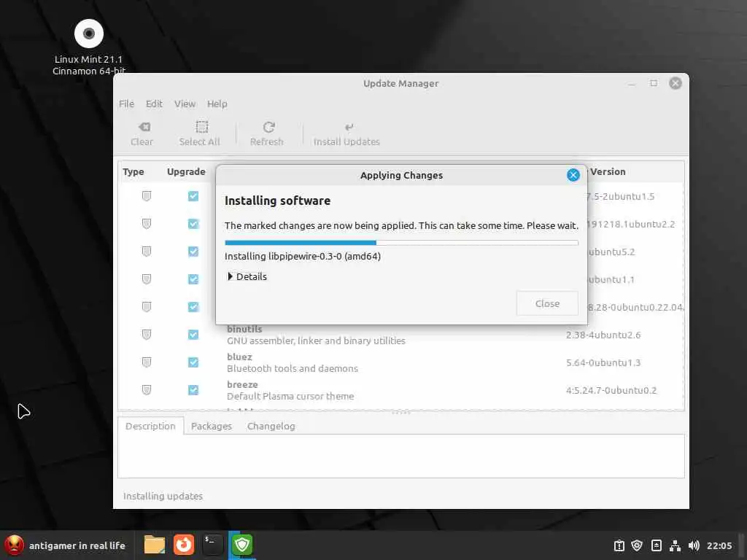The image size is (747, 560).
Task: Select the bluez package name
Action: (x=239, y=357)
